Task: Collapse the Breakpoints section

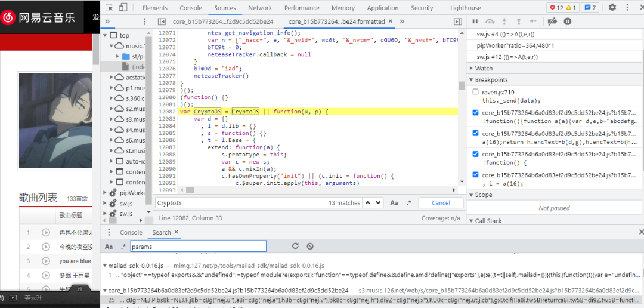Action: (491, 80)
